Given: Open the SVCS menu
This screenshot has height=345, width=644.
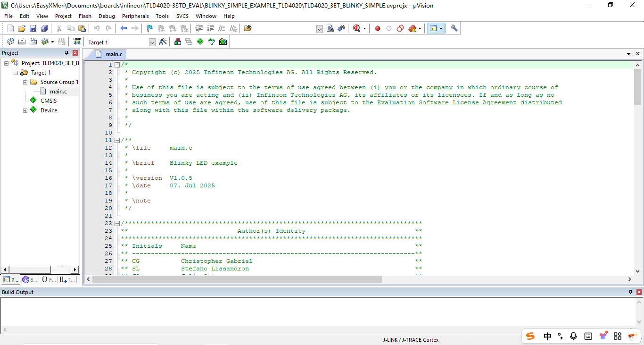Looking at the screenshot, I should point(182,16).
